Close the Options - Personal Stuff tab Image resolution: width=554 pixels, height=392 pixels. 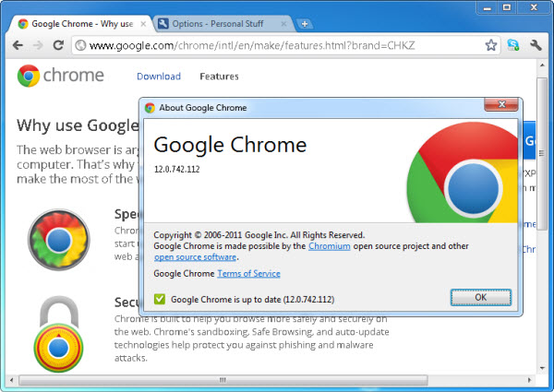coord(286,23)
